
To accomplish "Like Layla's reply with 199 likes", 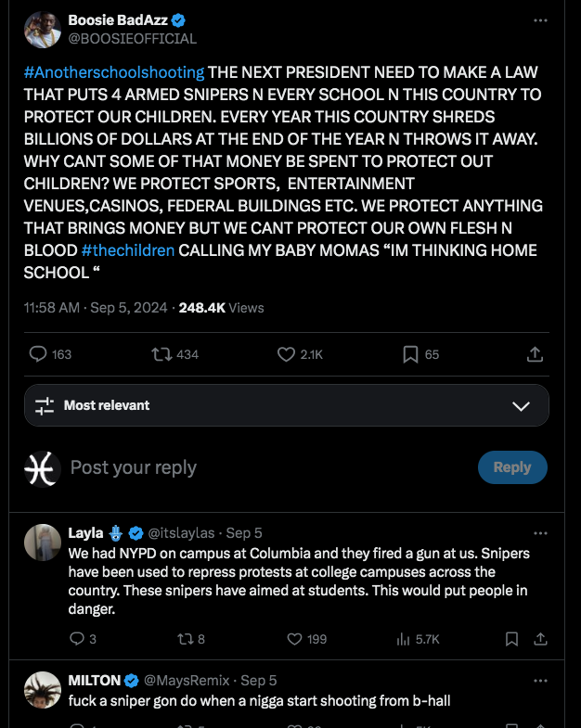I will (x=294, y=639).
